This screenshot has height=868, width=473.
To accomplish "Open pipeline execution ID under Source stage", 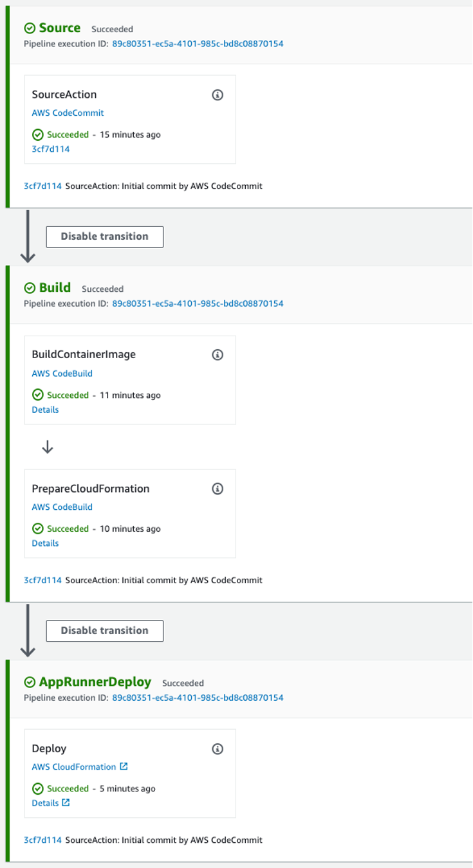I will (196, 44).
